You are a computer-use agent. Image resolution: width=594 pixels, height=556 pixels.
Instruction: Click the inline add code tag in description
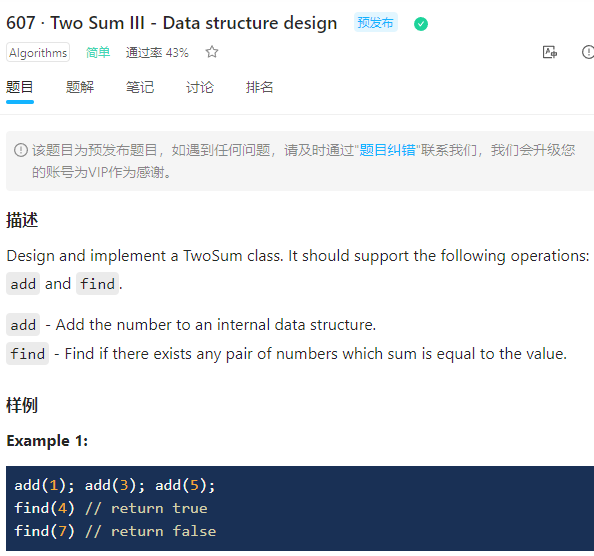click(23, 284)
